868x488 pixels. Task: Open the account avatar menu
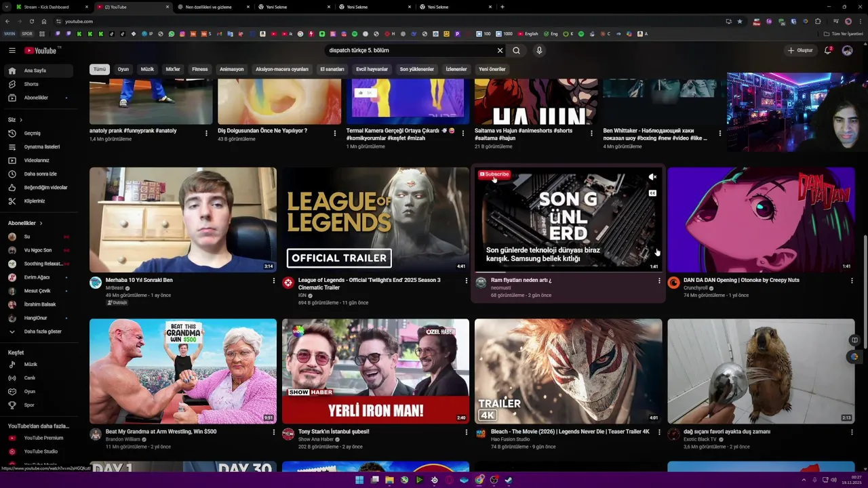[847, 50]
